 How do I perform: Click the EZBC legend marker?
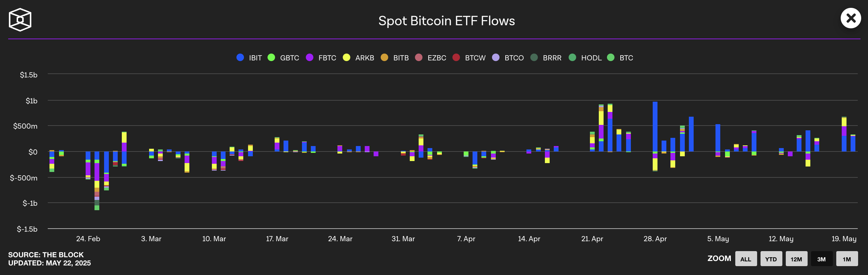[419, 58]
